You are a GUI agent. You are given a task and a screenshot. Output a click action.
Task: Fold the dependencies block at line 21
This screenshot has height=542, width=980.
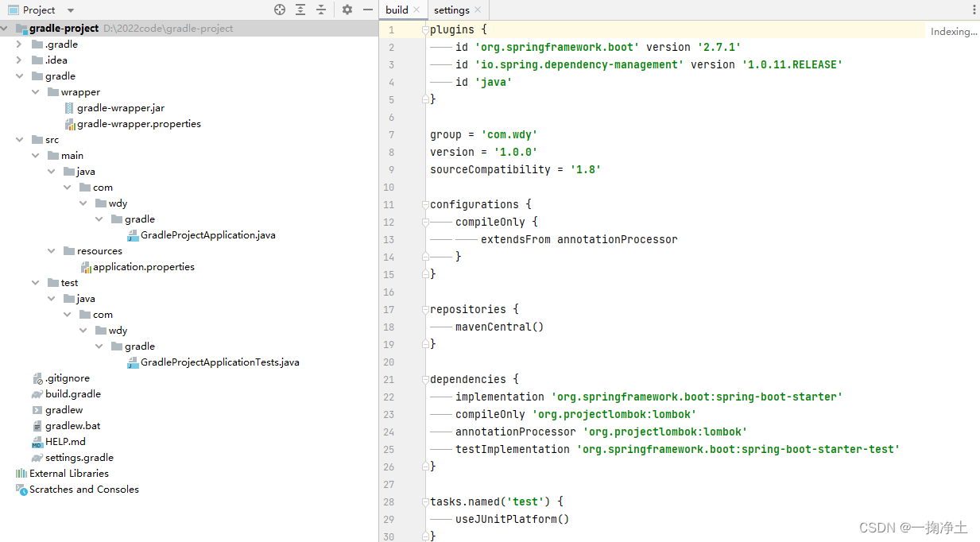(x=425, y=380)
